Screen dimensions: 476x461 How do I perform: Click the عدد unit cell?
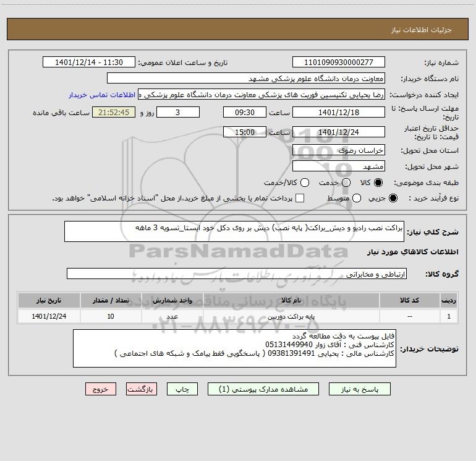pos(172,316)
